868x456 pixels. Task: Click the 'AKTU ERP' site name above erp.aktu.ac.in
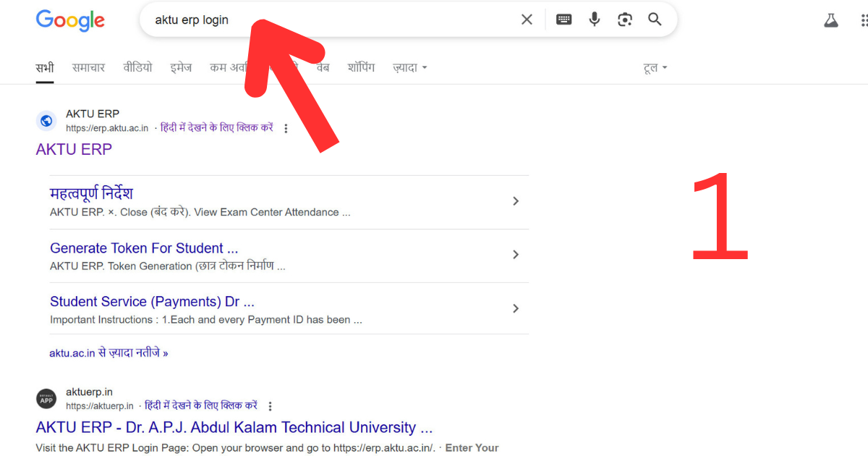coord(93,114)
